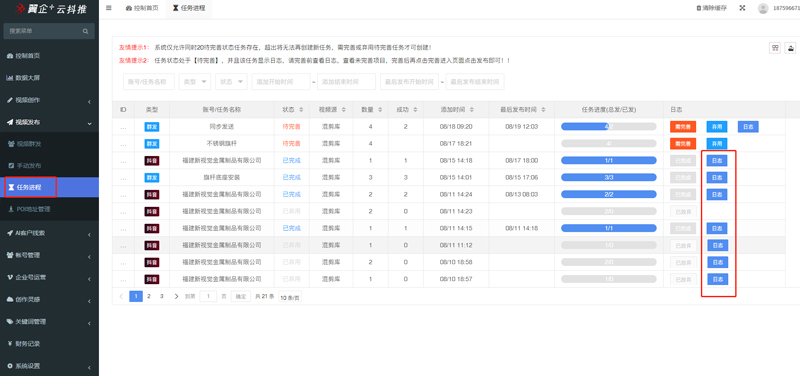The height and width of the screenshot is (376, 800).
Task: Open the 添加开始时间 date field
Action: coord(281,82)
